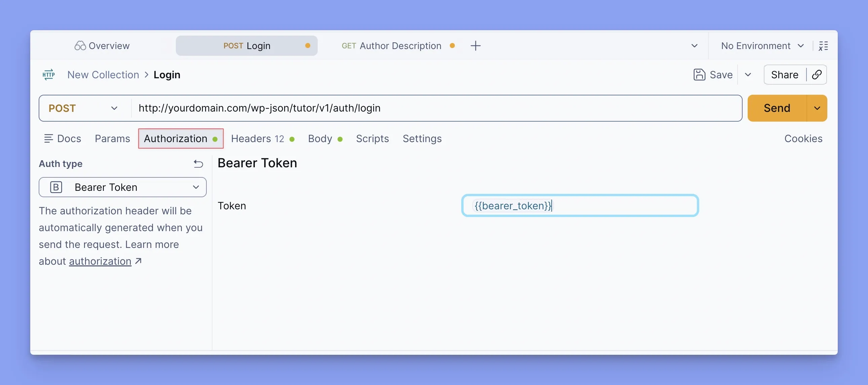Add a new request tab with plus icon

[x=475, y=46]
